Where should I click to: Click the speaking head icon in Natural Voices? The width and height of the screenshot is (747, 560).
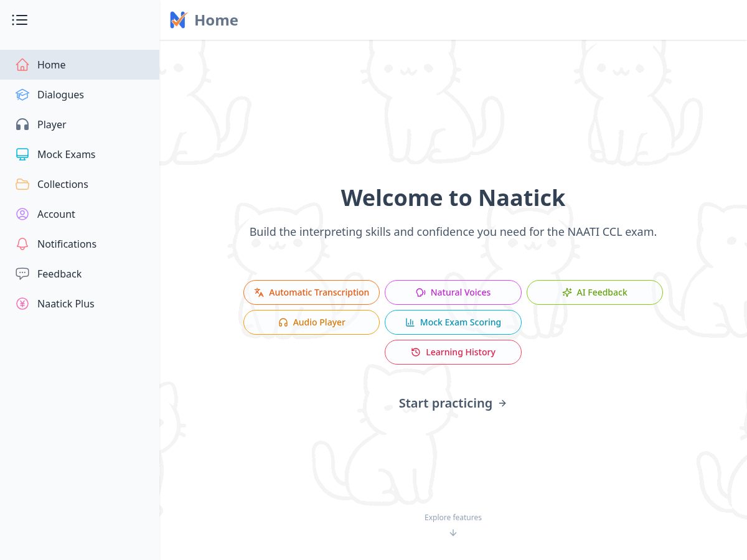(x=420, y=292)
